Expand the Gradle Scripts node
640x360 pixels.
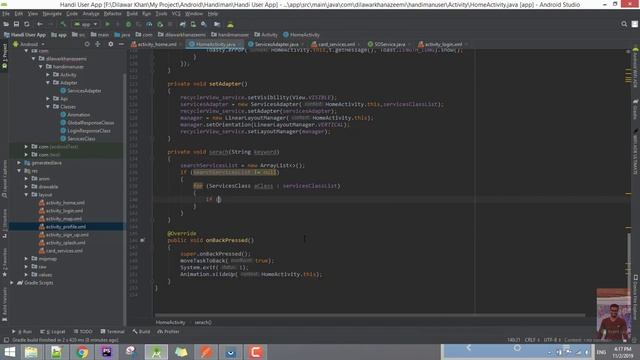pos(12,282)
